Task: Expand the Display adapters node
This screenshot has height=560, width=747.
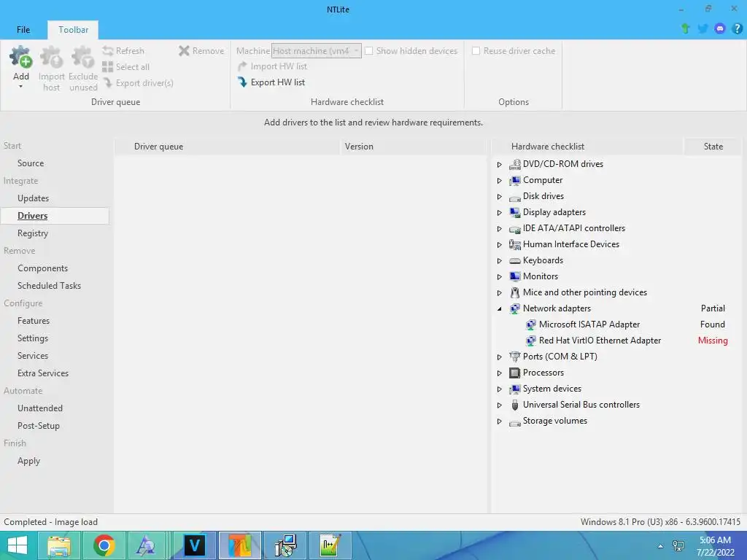Action: (499, 212)
